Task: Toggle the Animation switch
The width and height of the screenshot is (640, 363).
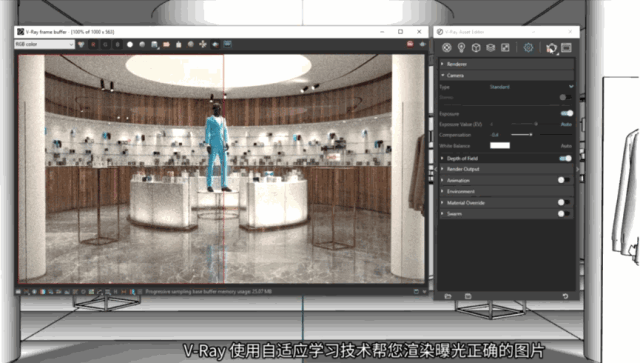Action: click(x=564, y=180)
